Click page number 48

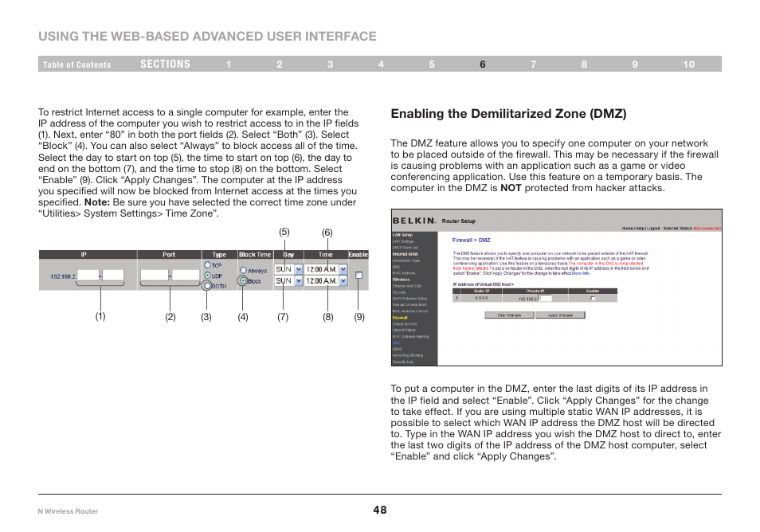coord(380,510)
